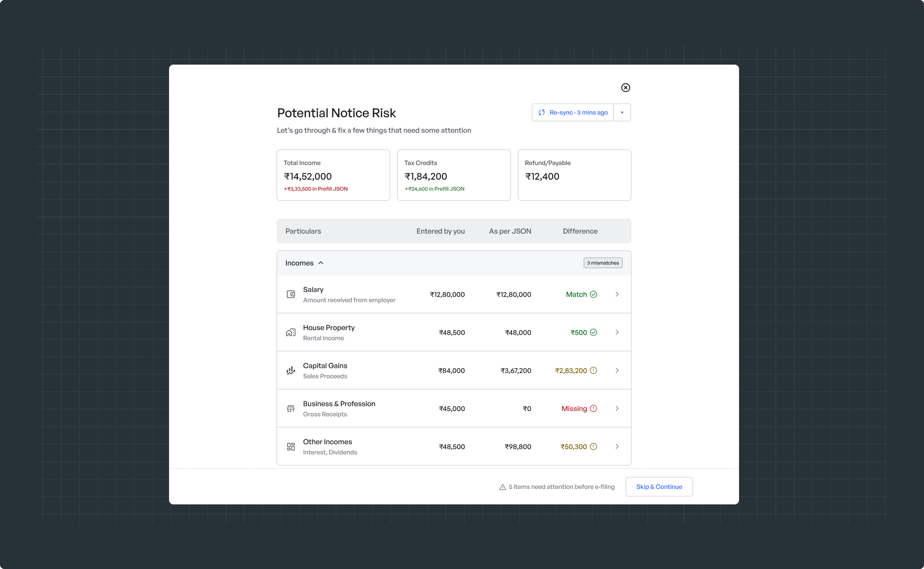Click Total Income amount ₹14,52,000
Image resolution: width=924 pixels, height=569 pixels.
(308, 176)
